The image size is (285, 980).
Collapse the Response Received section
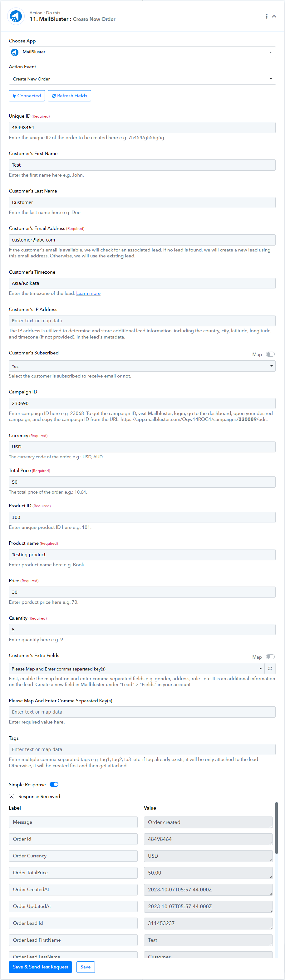tap(12, 797)
